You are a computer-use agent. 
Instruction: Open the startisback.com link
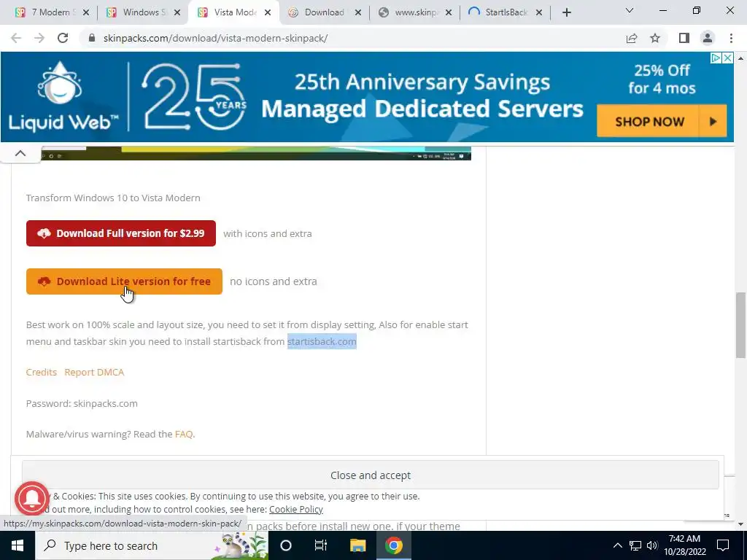pos(322,341)
